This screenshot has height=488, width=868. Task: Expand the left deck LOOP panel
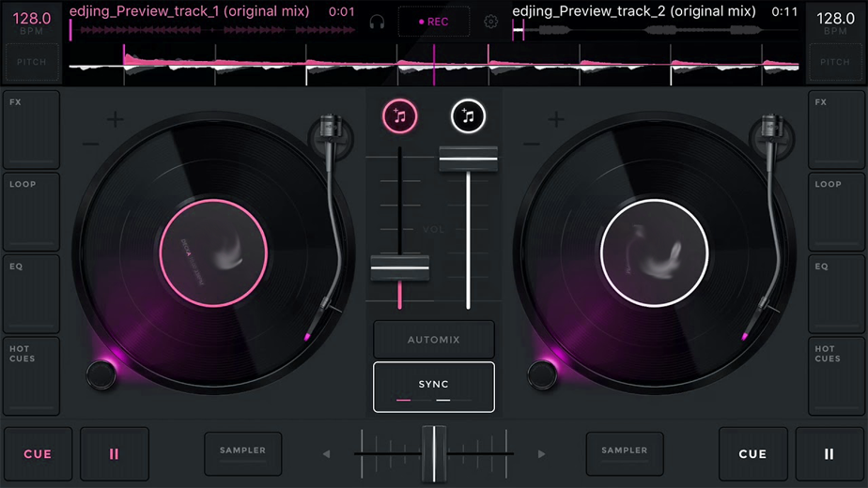[32, 212]
